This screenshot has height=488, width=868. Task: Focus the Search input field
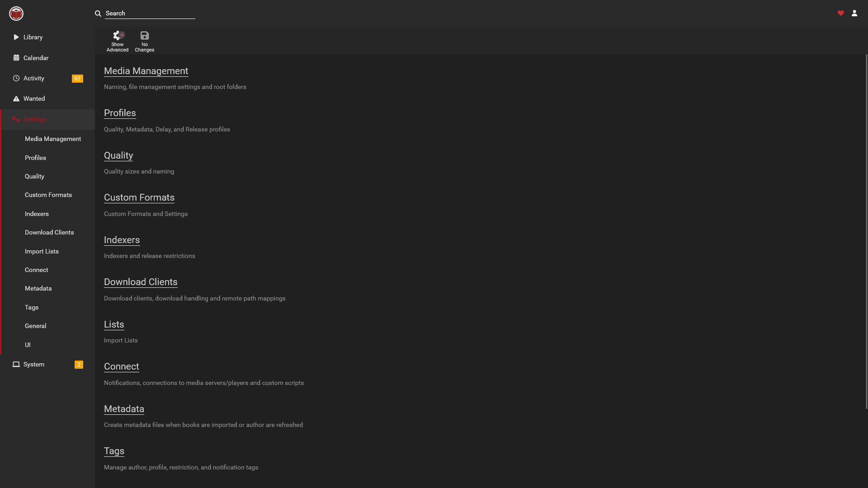click(x=150, y=14)
